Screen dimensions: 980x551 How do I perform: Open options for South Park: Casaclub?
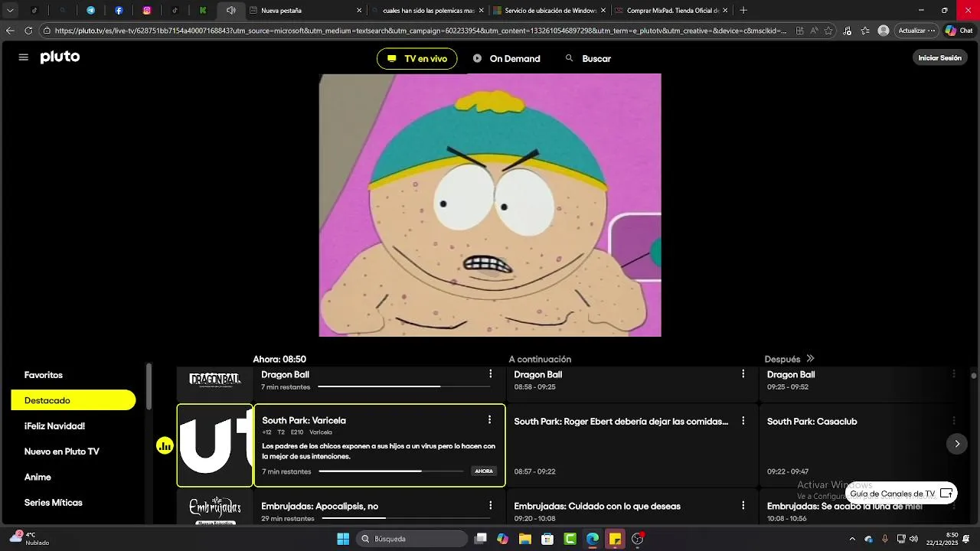pos(954,421)
